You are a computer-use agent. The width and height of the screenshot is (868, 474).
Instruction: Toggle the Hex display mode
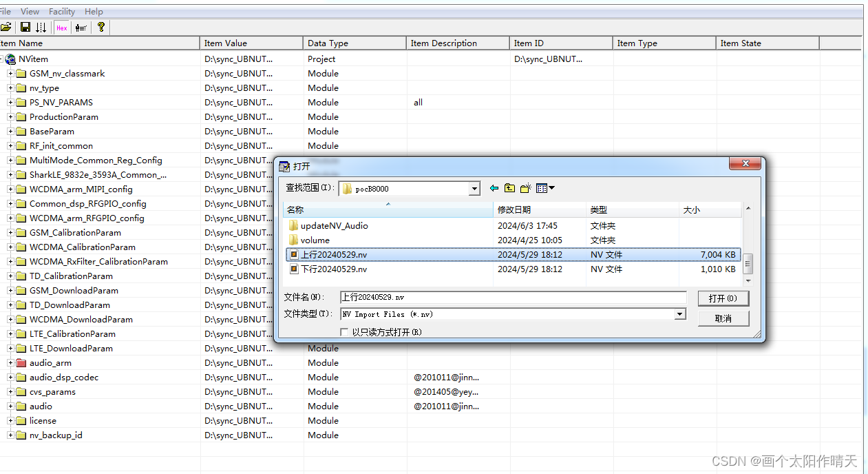click(61, 28)
